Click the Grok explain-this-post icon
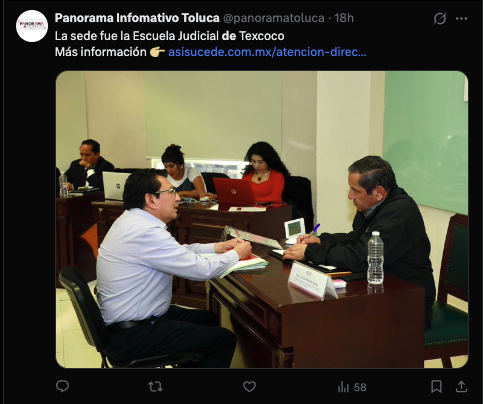Viewport: 483px width, 404px height. coord(440,19)
